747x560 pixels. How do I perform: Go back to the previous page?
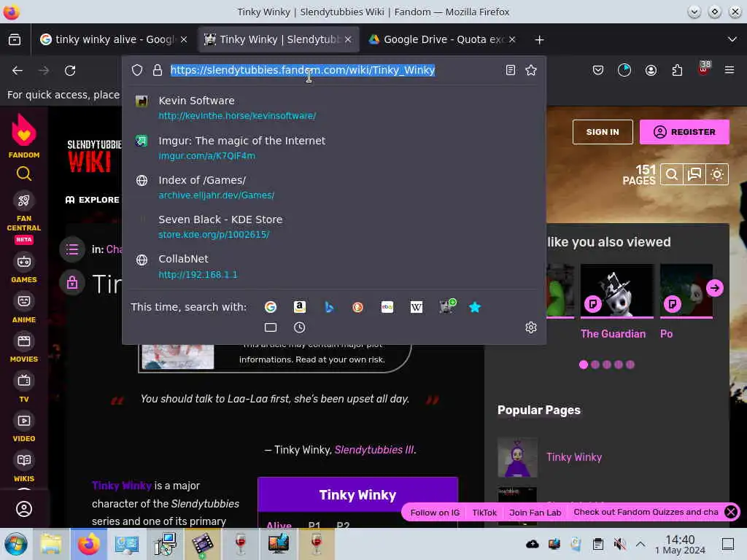(x=18, y=71)
